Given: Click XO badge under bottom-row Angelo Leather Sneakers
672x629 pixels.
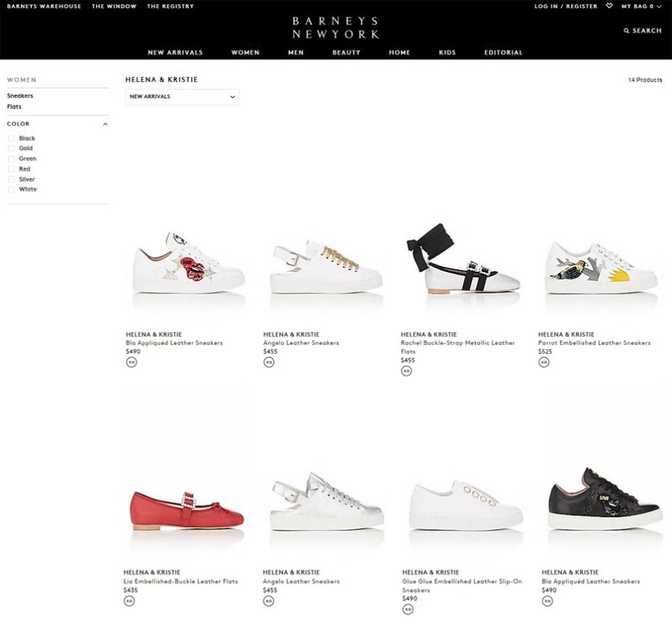Looking at the screenshot, I should (x=269, y=601).
